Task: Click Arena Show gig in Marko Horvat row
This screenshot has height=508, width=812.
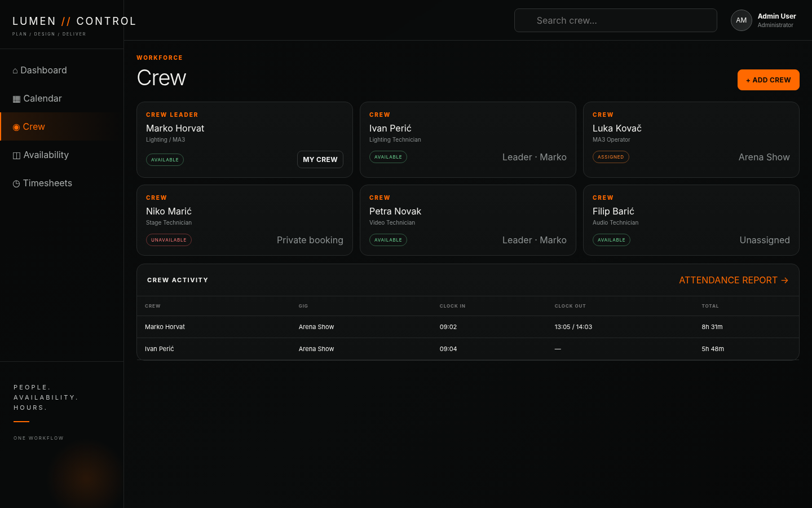Action: click(x=316, y=327)
